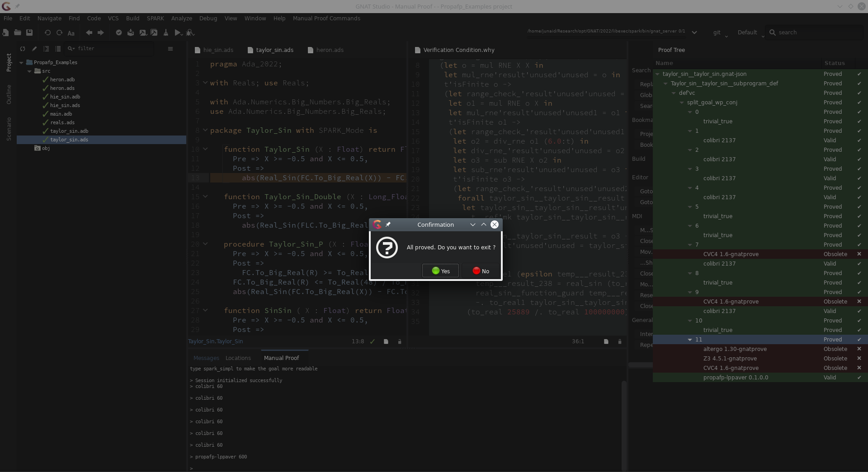Select the vertical Outline side tab
The image size is (868, 472).
pos(9,94)
